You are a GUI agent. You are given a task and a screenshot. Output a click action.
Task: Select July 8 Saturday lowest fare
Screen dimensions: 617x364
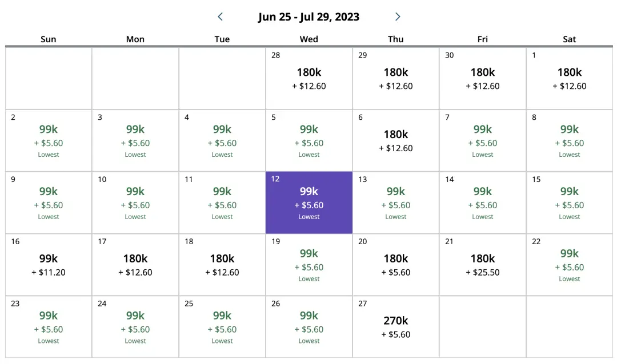(x=570, y=140)
